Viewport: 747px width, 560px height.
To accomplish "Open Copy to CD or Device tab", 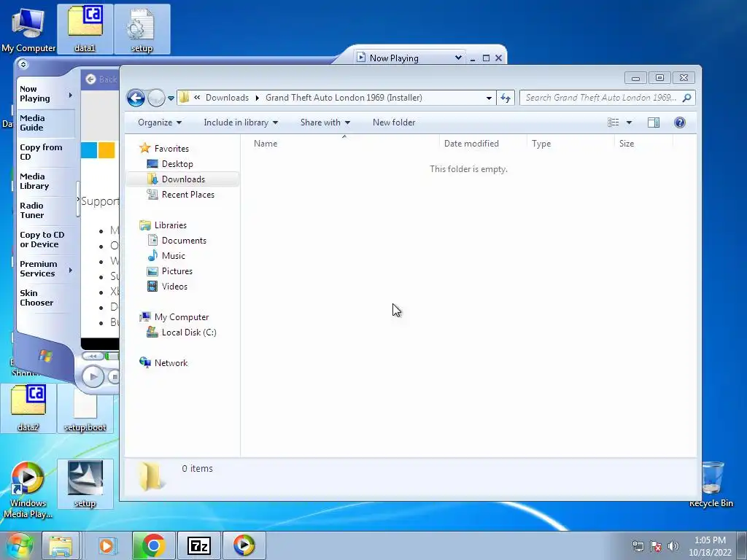I will tap(46, 239).
